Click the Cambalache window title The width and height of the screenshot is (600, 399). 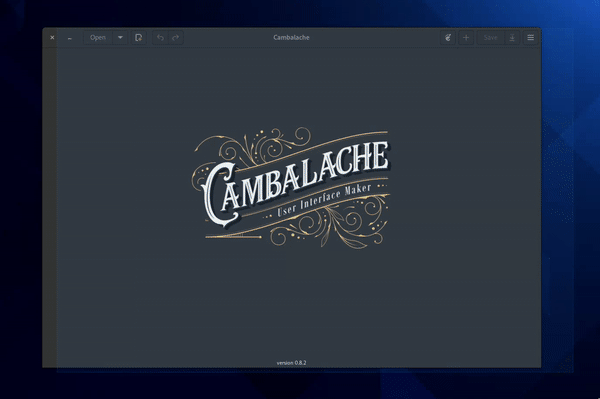pyautogui.click(x=292, y=37)
